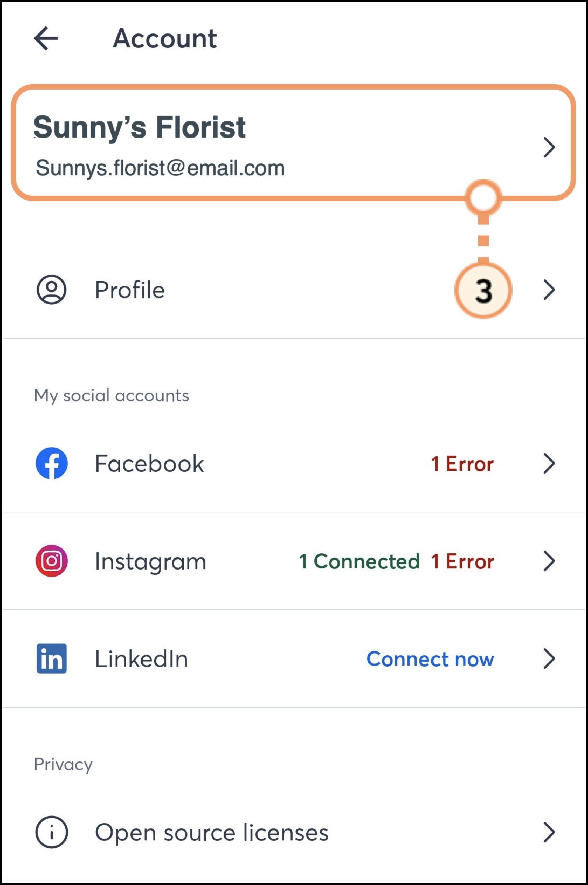Click the Instagram 1 Connected status

click(359, 562)
